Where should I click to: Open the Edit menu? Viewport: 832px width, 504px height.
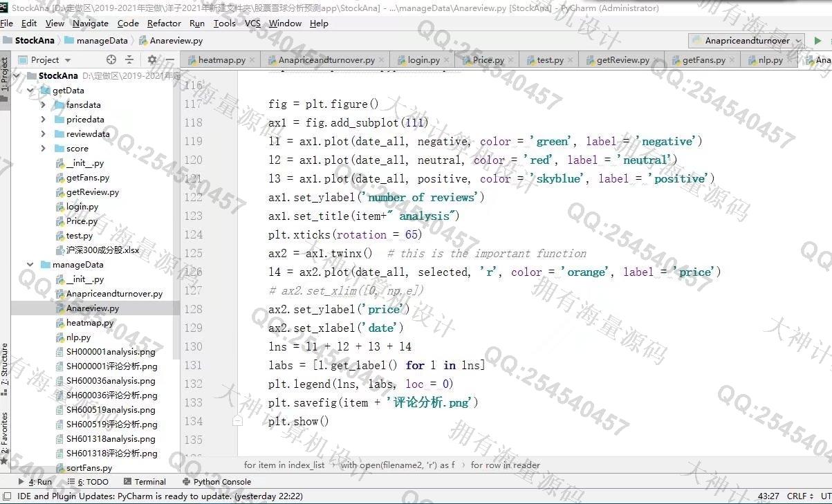[x=29, y=23]
